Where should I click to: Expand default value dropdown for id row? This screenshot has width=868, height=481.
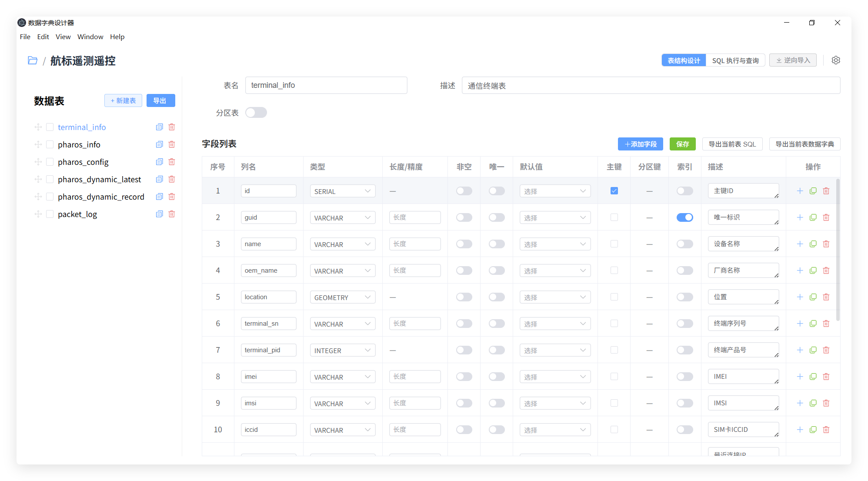pyautogui.click(x=554, y=191)
